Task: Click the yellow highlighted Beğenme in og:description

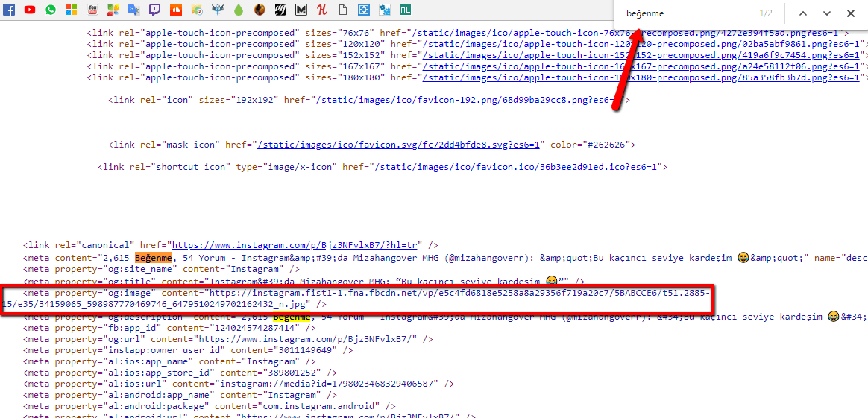Action: point(292,317)
